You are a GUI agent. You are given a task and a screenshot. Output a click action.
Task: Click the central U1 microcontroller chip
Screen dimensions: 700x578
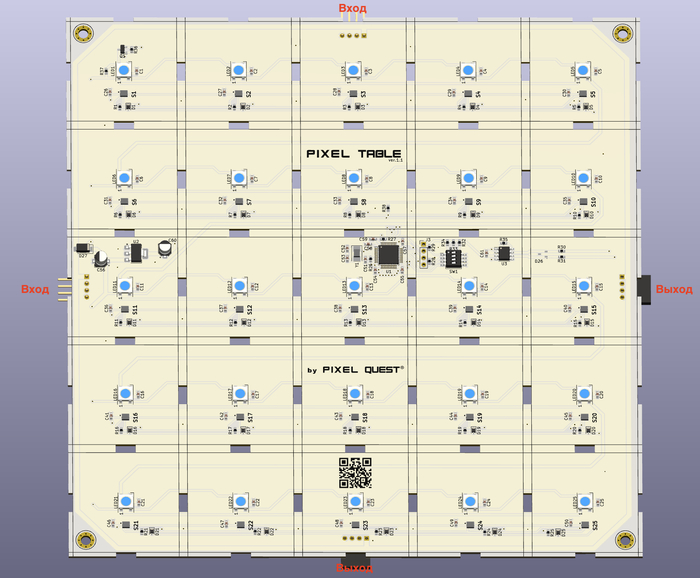tap(388, 255)
